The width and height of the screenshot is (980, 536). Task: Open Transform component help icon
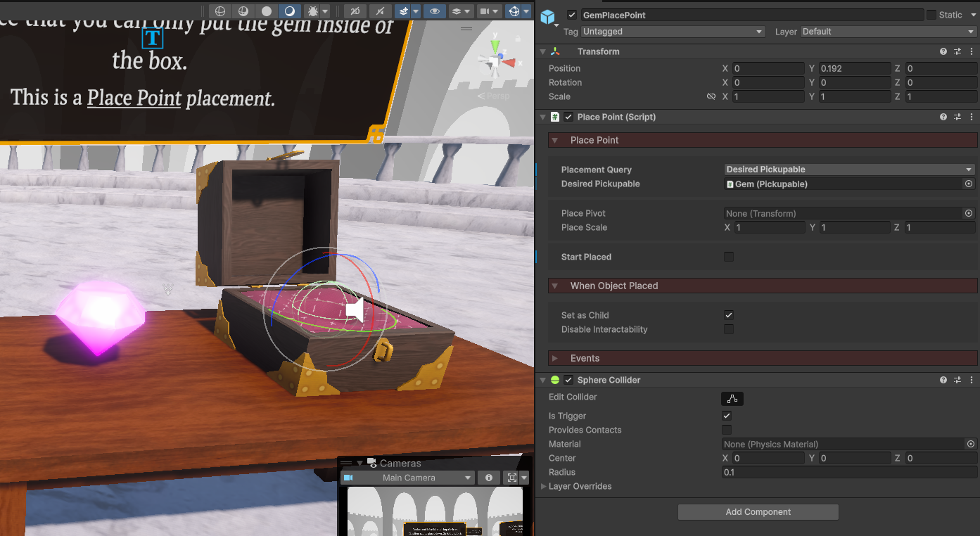pyautogui.click(x=943, y=51)
